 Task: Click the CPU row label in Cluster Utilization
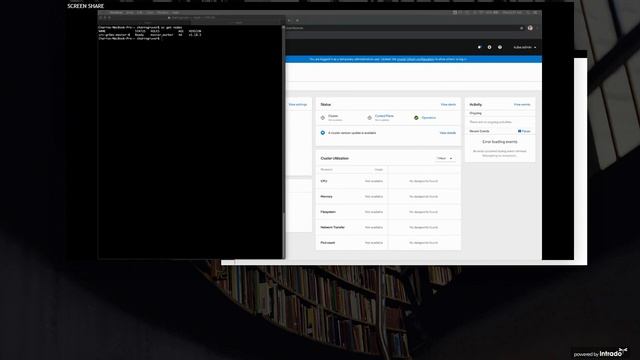(x=324, y=181)
